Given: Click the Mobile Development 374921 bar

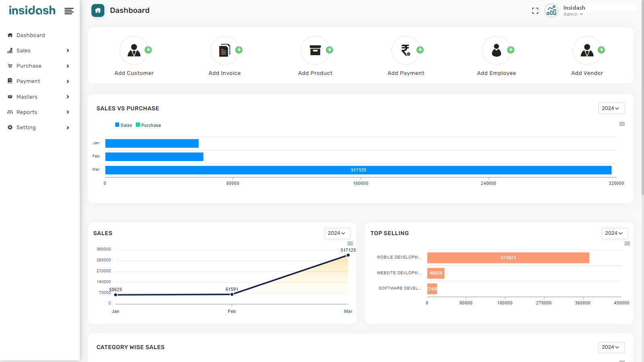Looking at the screenshot, I should (x=508, y=258).
